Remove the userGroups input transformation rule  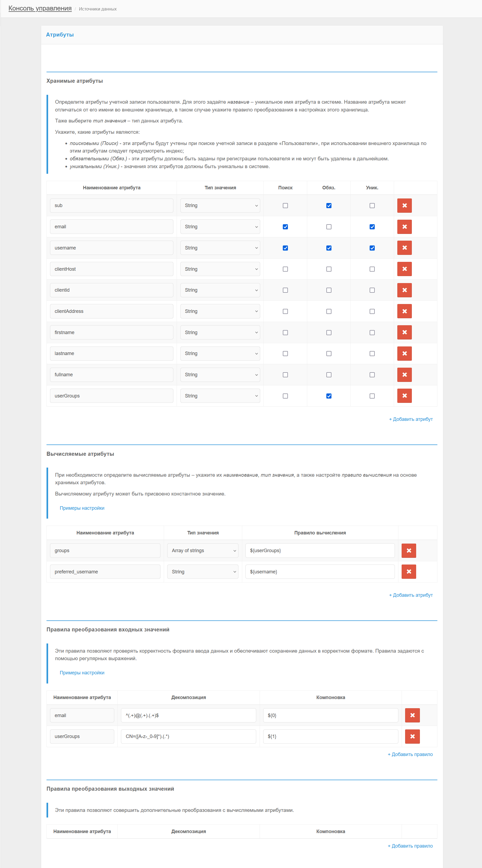pyautogui.click(x=413, y=736)
